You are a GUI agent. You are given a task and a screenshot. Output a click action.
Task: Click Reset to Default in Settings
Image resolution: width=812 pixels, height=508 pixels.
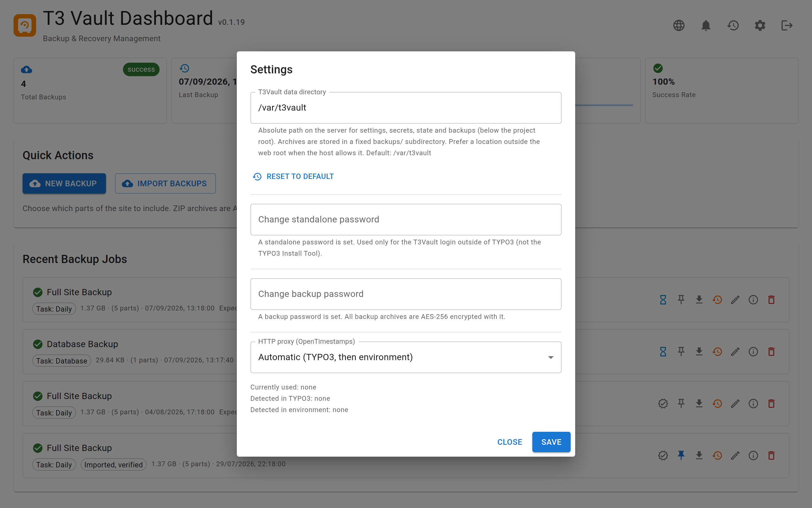pyautogui.click(x=293, y=176)
